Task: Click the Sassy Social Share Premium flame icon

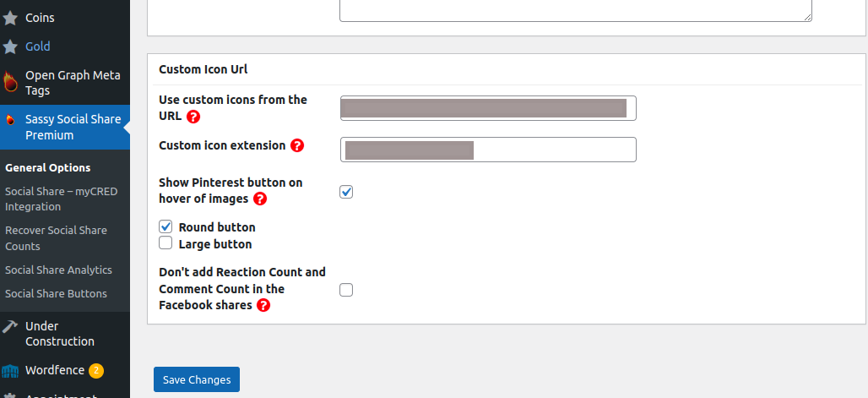Action: tap(10, 119)
